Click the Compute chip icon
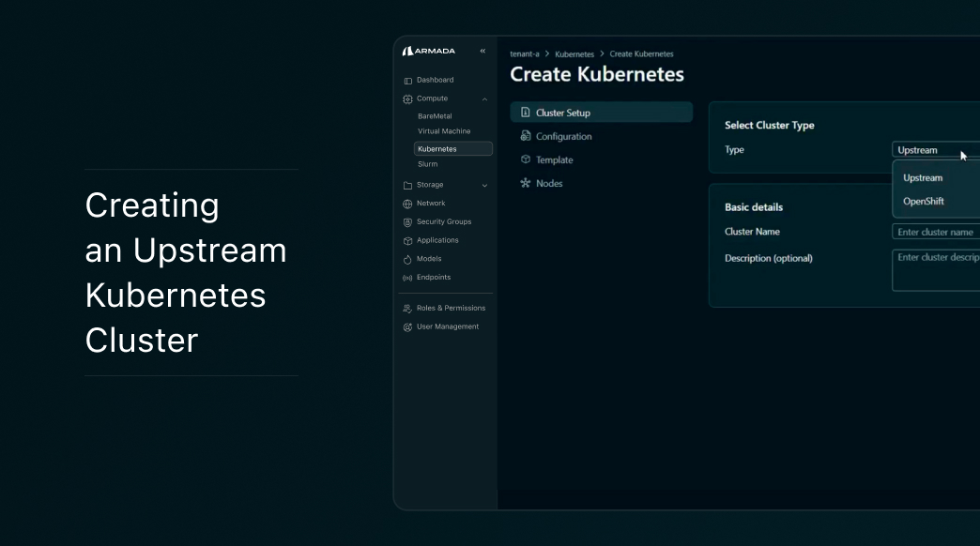The width and height of the screenshot is (980, 546). 407,99
